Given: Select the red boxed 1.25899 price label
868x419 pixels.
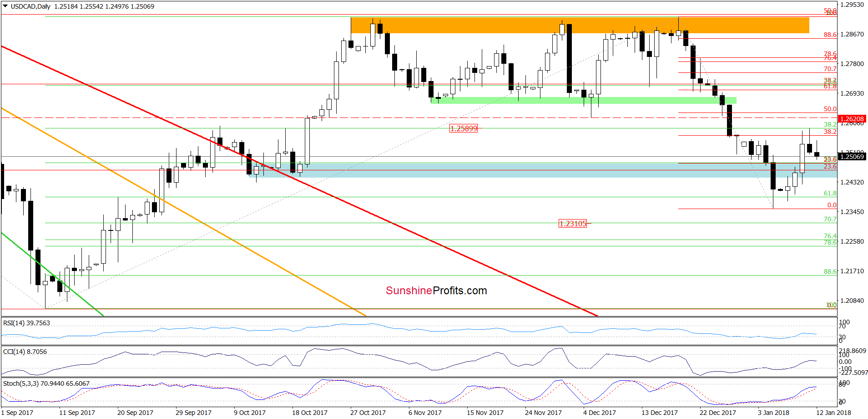Looking at the screenshot, I should 464,128.
